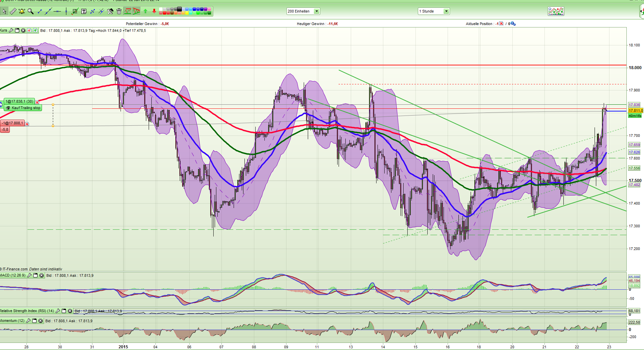Select the arrow pointer tool
644x350 pixels.
point(4,12)
